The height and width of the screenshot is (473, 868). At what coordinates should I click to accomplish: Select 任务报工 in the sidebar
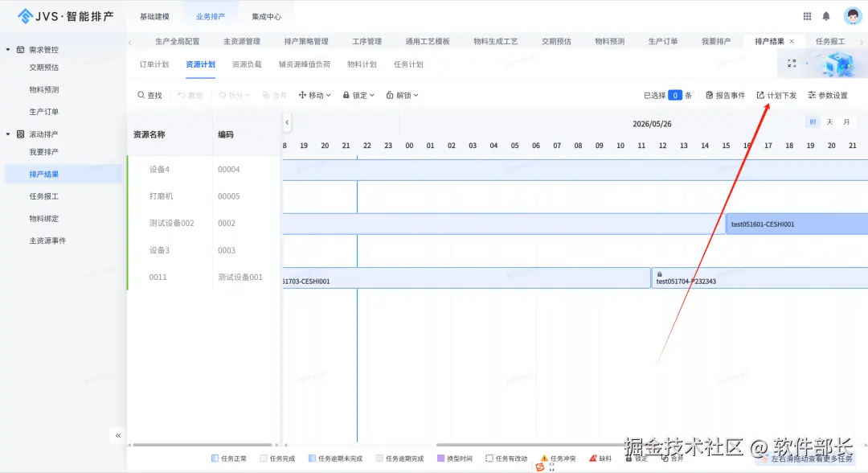43,196
